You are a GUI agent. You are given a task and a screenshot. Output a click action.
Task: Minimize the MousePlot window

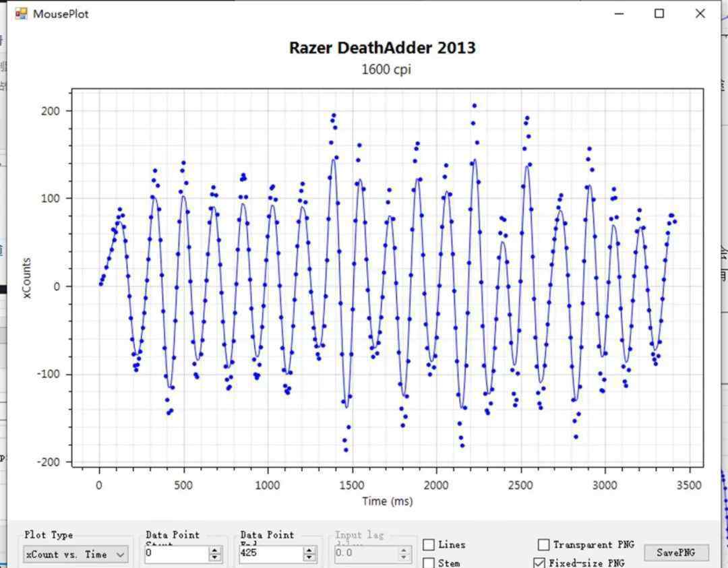pyautogui.click(x=619, y=14)
